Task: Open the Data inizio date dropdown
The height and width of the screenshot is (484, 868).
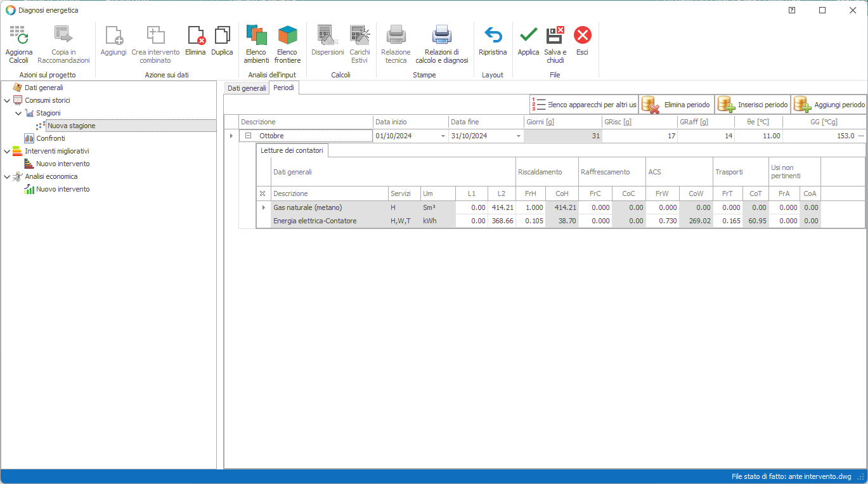Action: (443, 136)
